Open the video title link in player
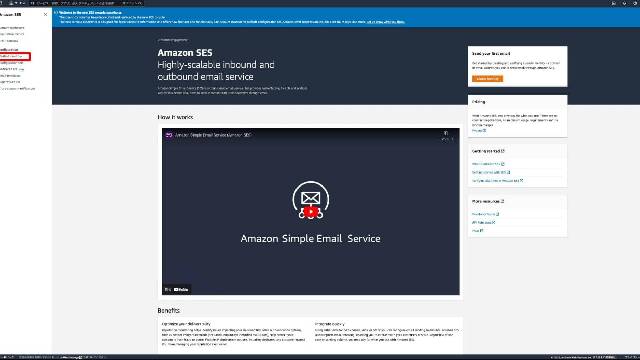The image size is (640, 360). [213, 135]
